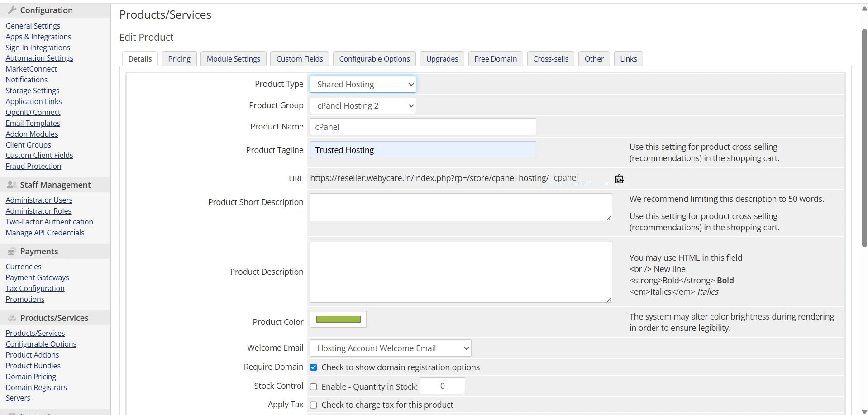The image size is (868, 415).
Task: Select the Cross-sells tab
Action: [x=551, y=59]
